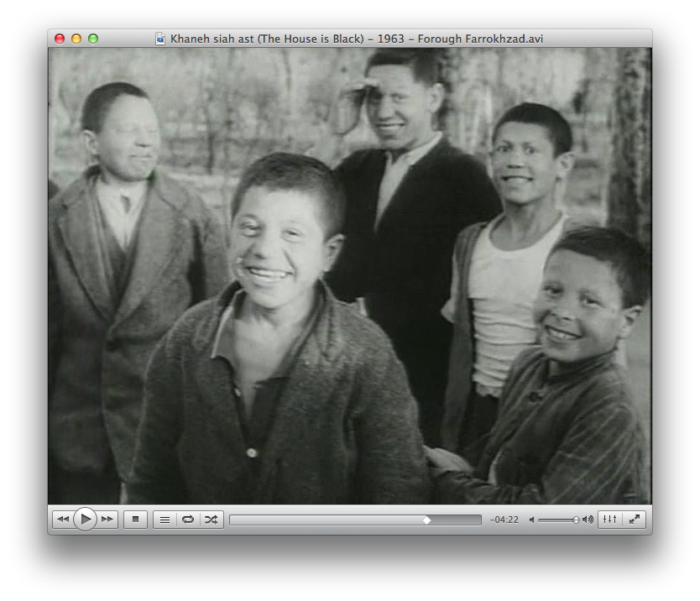Click the remaining time display -04:22
The image size is (700, 601).
point(504,520)
